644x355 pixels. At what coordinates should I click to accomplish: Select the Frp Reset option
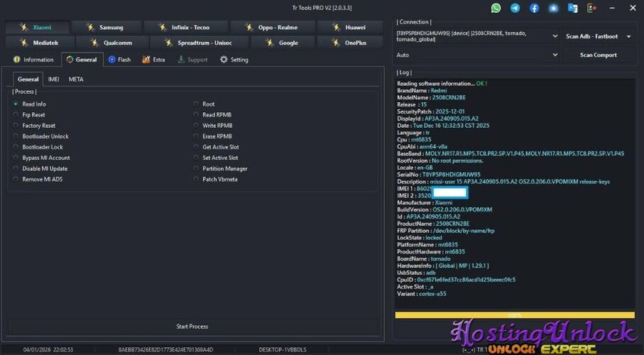click(x=29, y=114)
